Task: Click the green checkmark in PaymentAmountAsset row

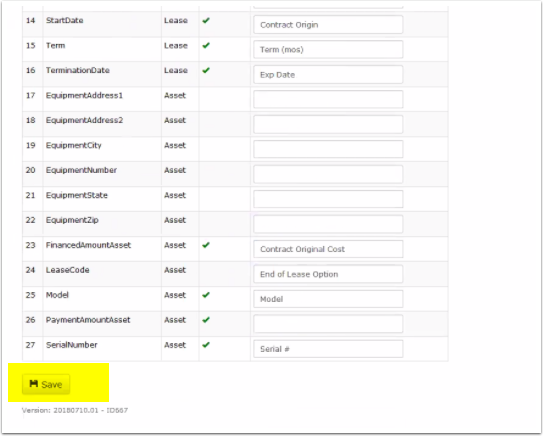Action: [206, 320]
